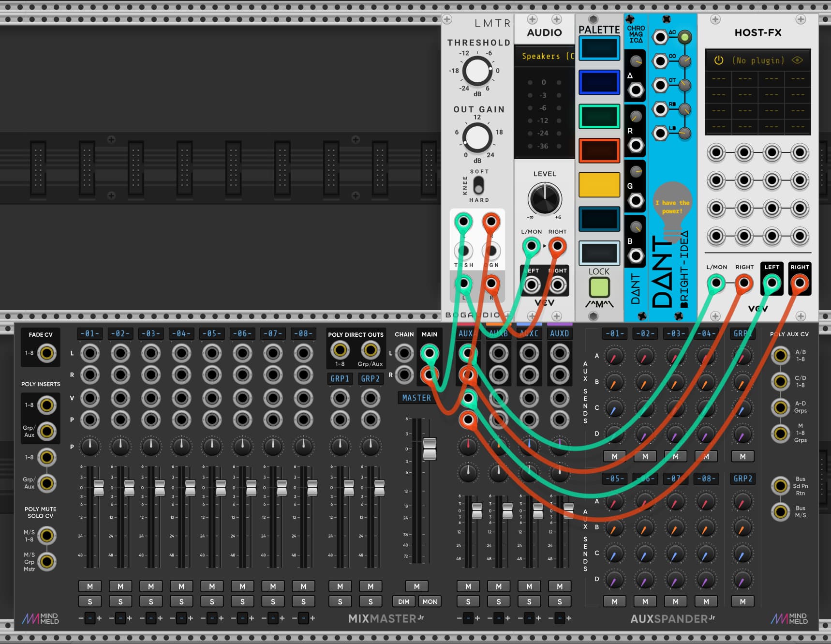
Task: Click the Bus M/S poly jack on AuxSpander
Action: pos(780,511)
